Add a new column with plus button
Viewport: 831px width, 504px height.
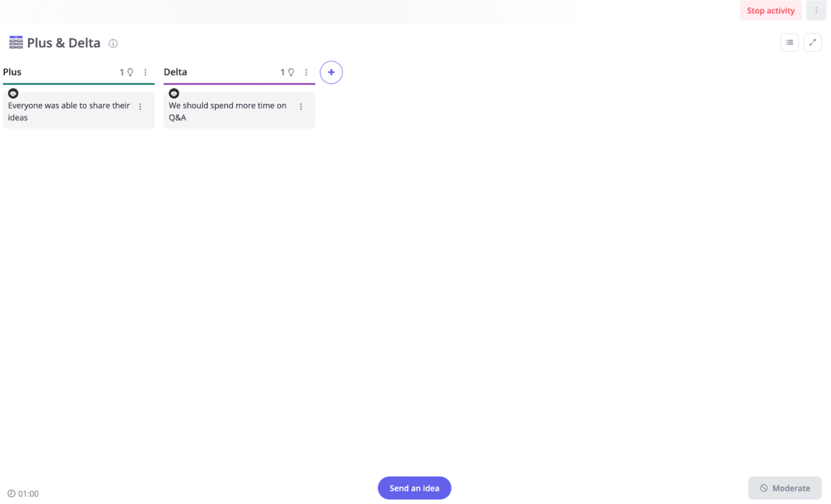(x=331, y=72)
